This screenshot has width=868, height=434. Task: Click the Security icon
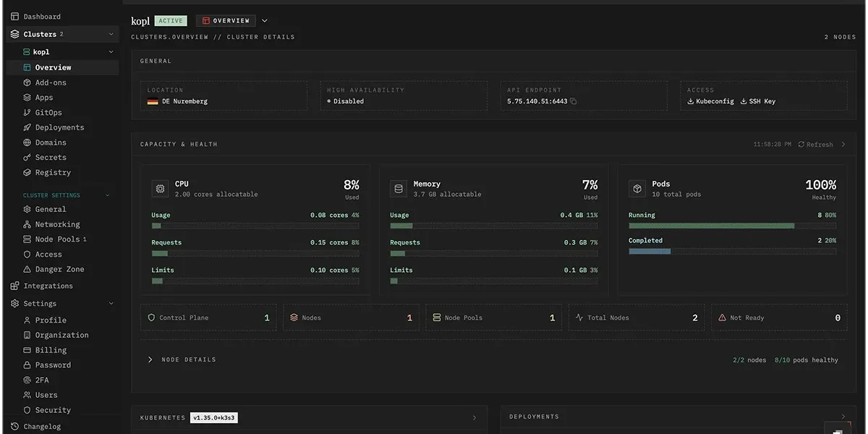pyautogui.click(x=27, y=410)
